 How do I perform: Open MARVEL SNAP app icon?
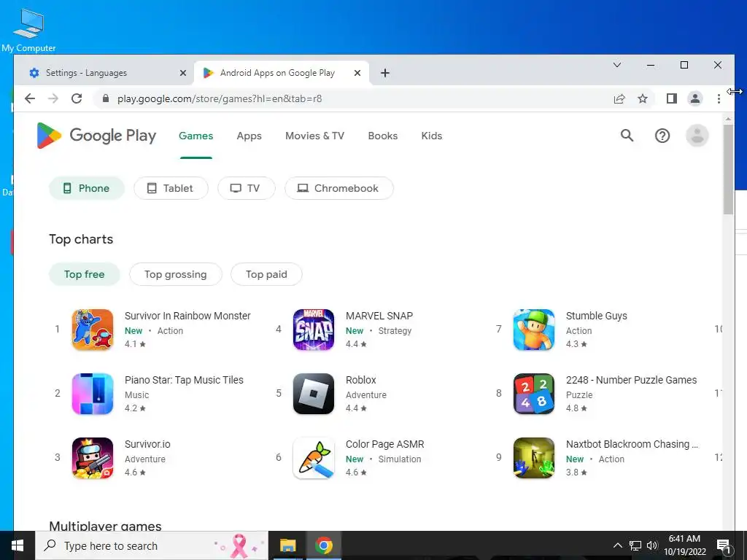pyautogui.click(x=314, y=330)
